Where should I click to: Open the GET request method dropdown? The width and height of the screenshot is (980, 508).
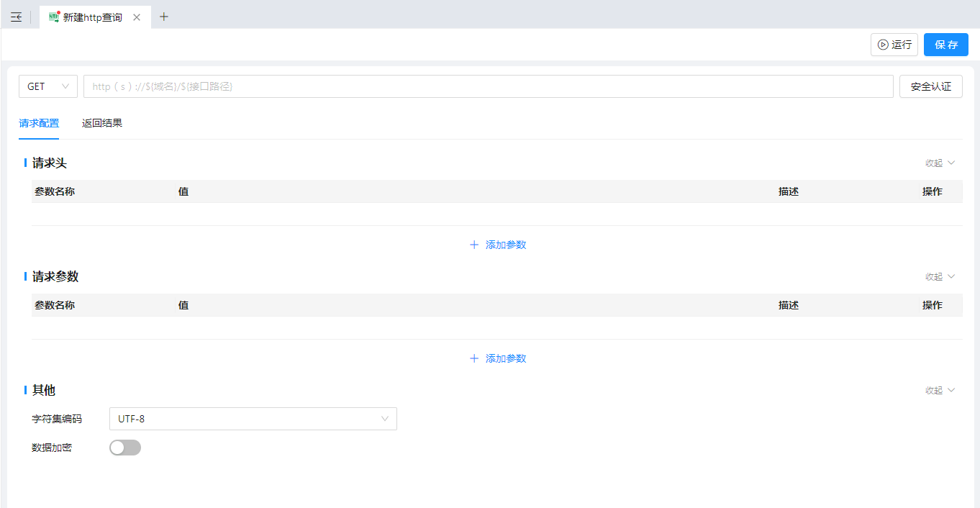(x=47, y=86)
